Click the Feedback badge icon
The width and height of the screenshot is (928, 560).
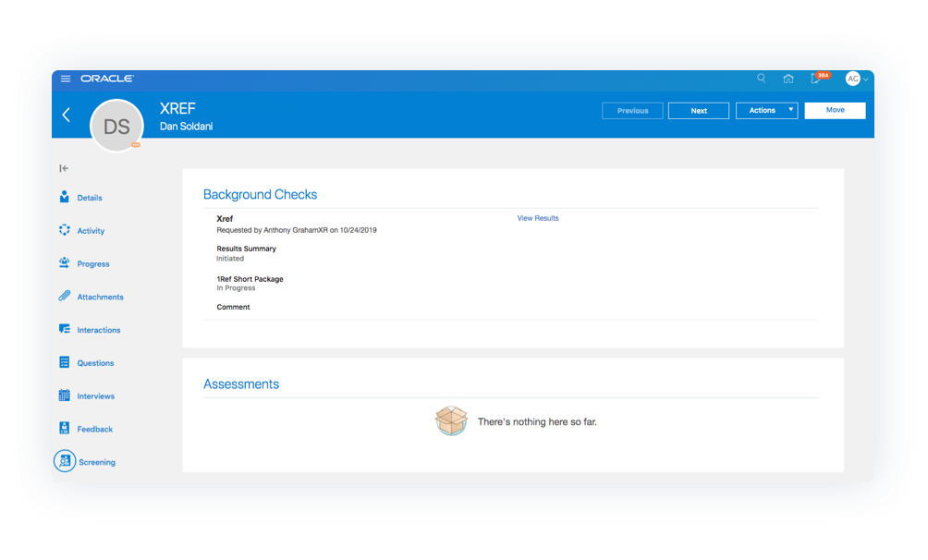click(64, 428)
